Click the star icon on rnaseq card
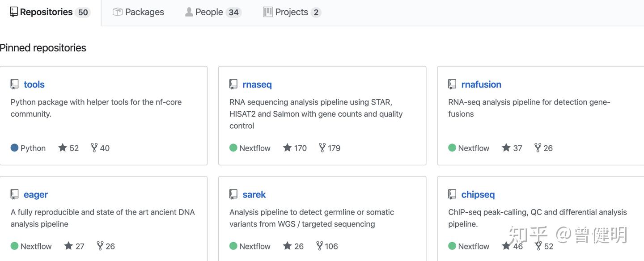The width and height of the screenshot is (644, 261). [287, 147]
